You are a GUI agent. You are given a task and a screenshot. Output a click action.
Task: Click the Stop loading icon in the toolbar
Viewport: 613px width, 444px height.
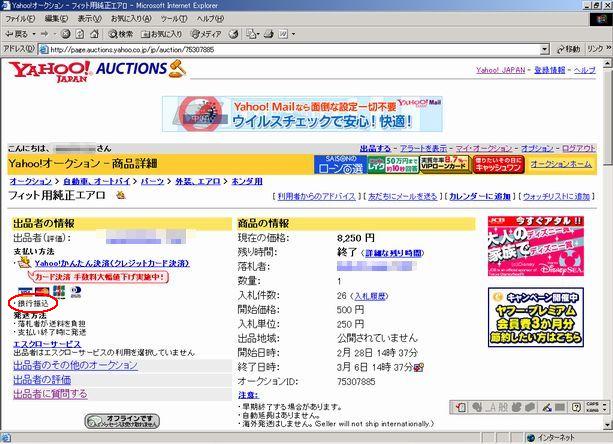pos(65,34)
